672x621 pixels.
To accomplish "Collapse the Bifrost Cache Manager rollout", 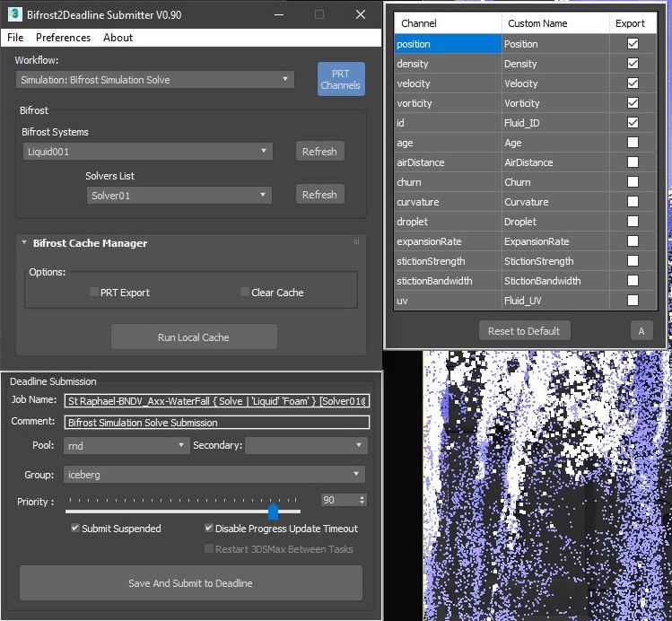I will pyautogui.click(x=24, y=242).
